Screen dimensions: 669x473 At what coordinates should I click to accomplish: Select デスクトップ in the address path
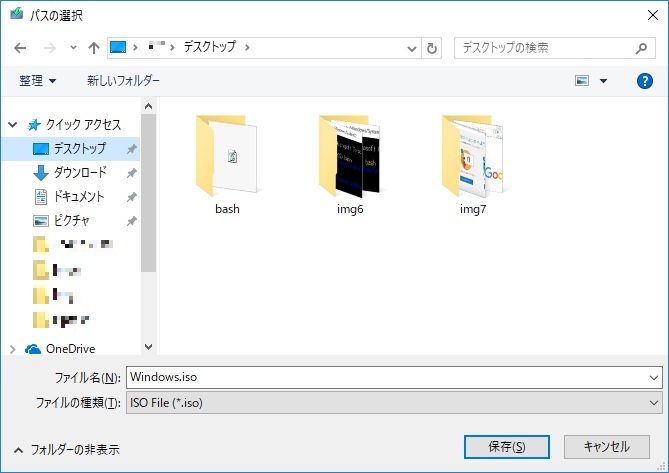coord(209,46)
